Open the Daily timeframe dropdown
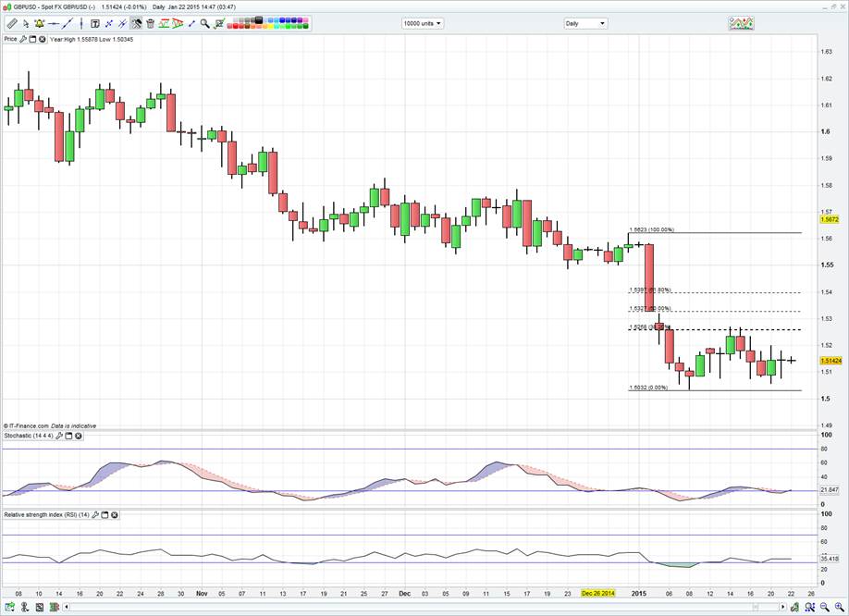 [585, 23]
